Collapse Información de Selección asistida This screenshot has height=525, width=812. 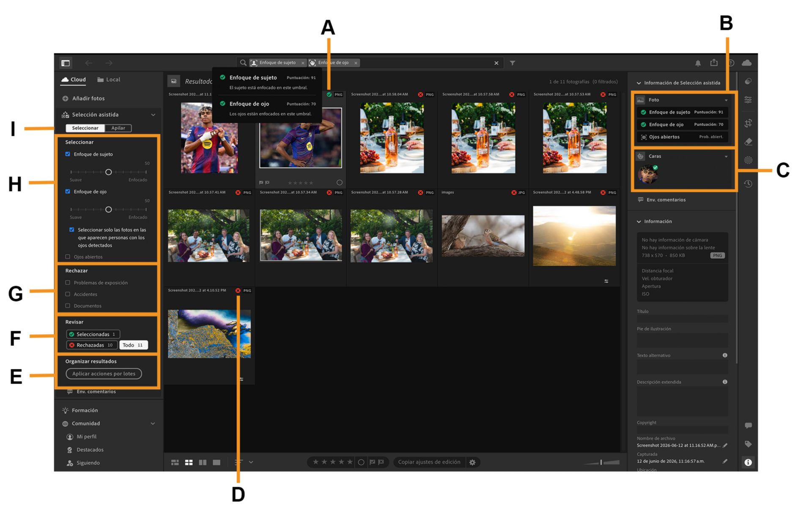click(x=639, y=83)
